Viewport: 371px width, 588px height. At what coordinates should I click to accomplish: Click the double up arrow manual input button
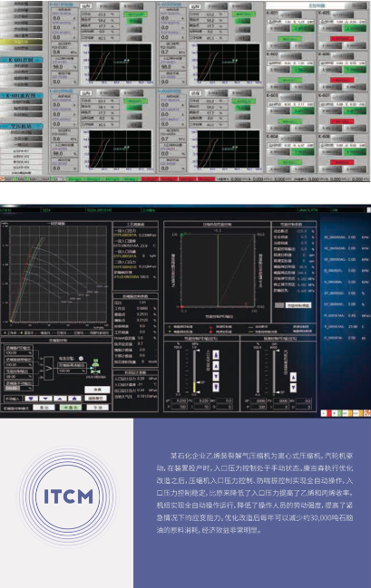74,399
